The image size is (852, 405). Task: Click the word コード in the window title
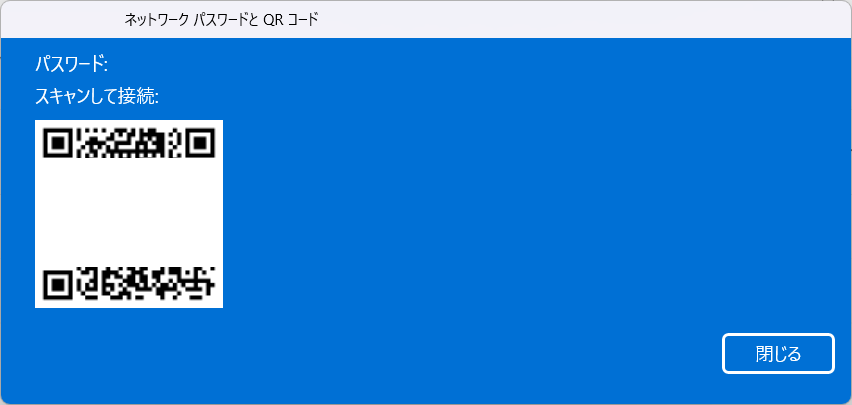coord(303,20)
